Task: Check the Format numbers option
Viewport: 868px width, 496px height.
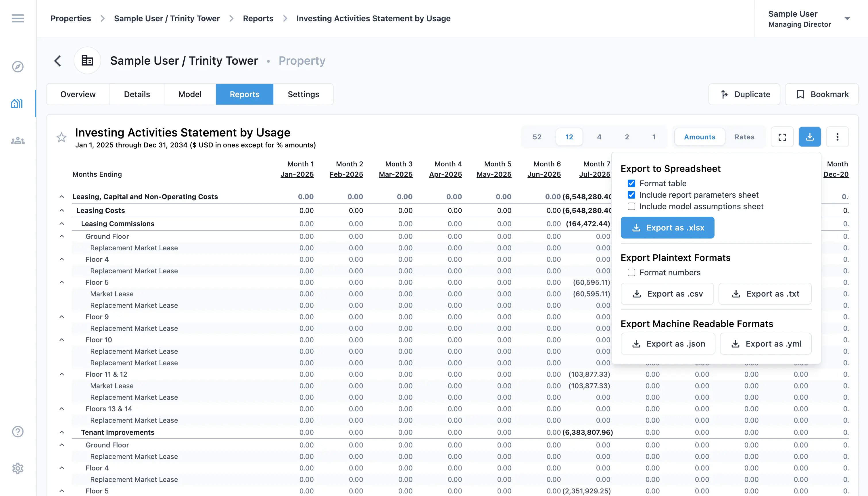Action: [x=631, y=272]
